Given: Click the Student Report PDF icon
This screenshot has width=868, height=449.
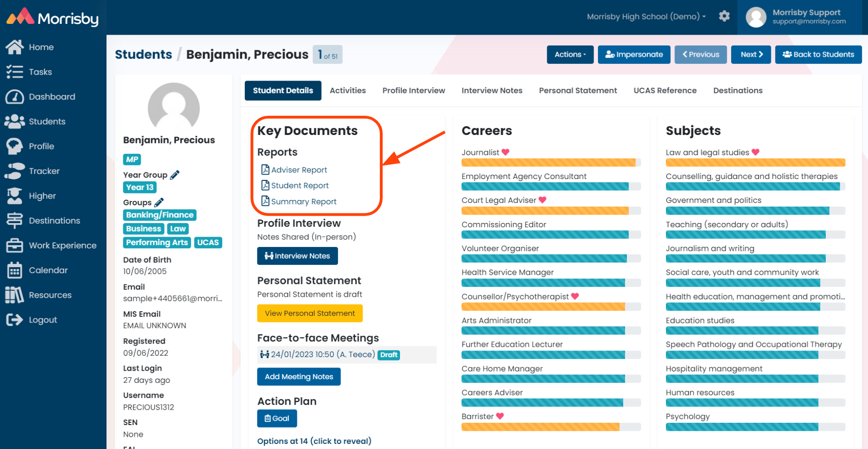Looking at the screenshot, I should 265,185.
